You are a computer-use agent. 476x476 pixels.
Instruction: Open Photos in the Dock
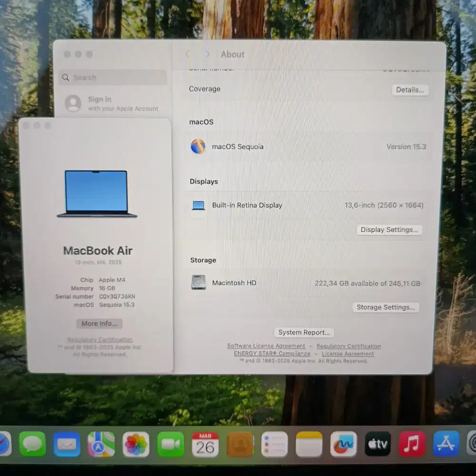[136, 444]
